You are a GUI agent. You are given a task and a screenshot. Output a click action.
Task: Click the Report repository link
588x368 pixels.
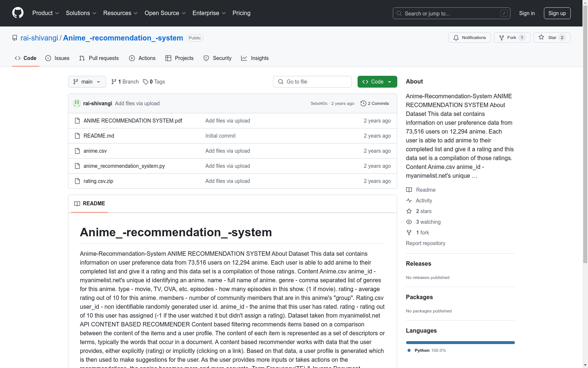426,243
